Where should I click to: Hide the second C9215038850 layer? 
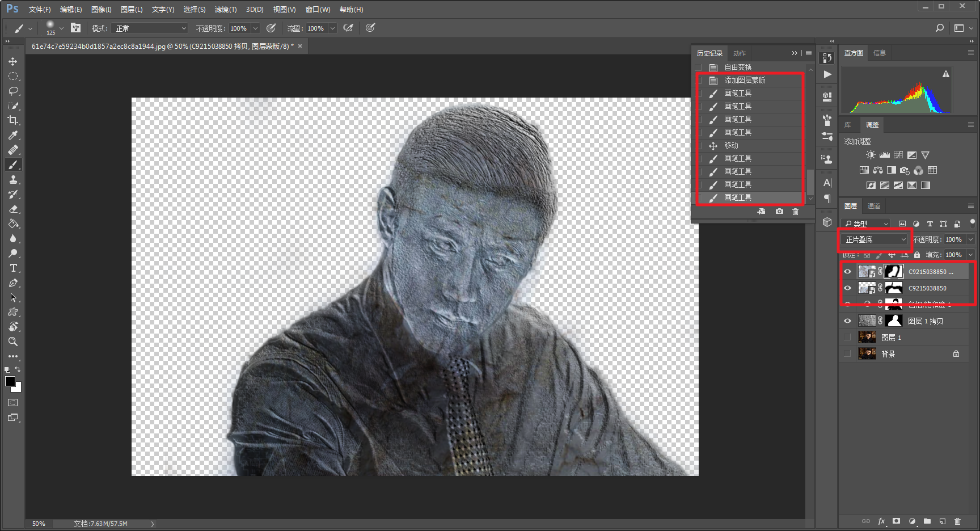(847, 288)
